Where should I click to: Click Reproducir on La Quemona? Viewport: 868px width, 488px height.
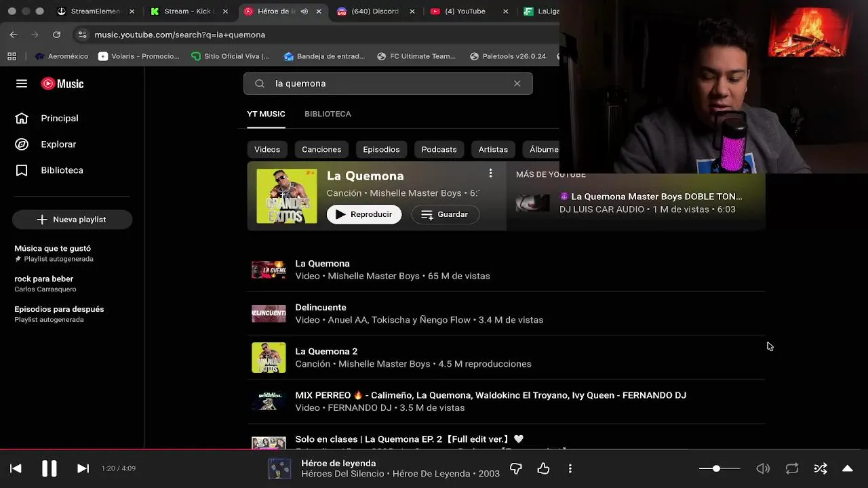click(364, 214)
